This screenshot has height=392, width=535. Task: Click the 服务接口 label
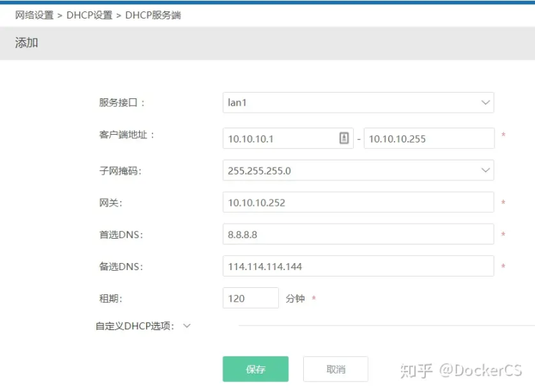point(122,103)
